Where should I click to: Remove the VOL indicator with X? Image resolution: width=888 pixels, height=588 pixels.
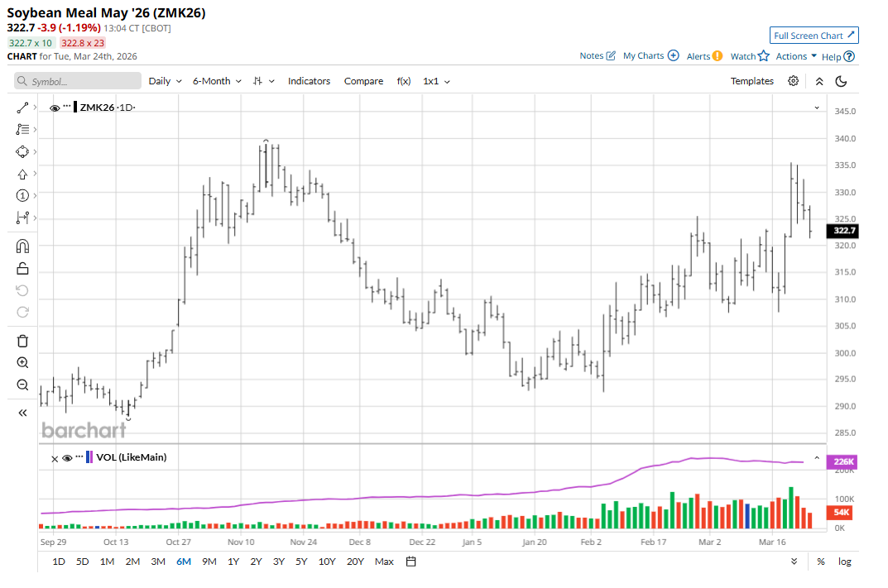(x=55, y=459)
